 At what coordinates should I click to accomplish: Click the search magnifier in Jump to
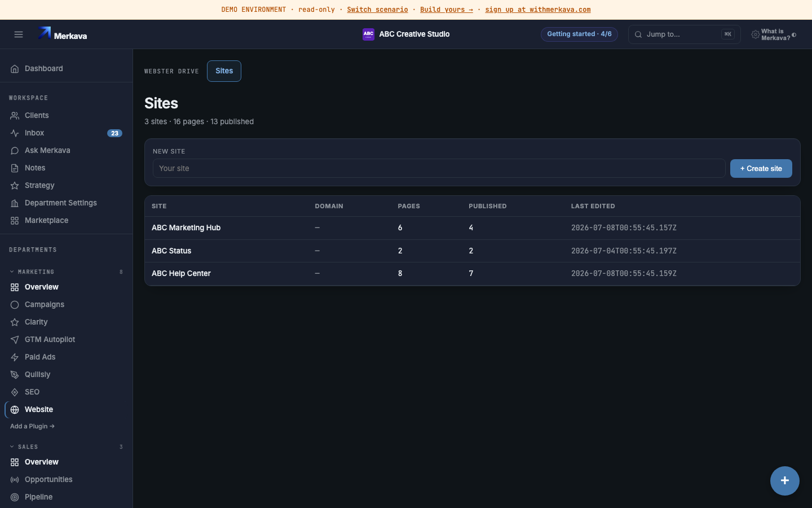pyautogui.click(x=638, y=34)
